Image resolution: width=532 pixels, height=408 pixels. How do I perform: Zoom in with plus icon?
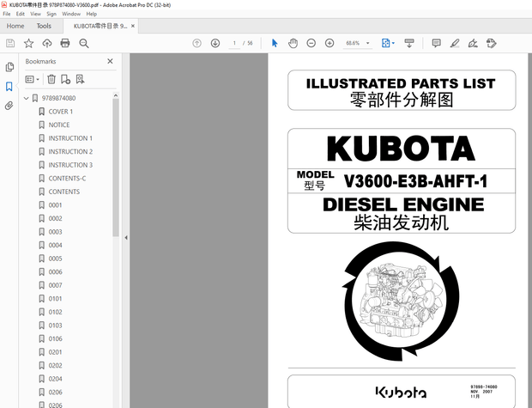(329, 43)
